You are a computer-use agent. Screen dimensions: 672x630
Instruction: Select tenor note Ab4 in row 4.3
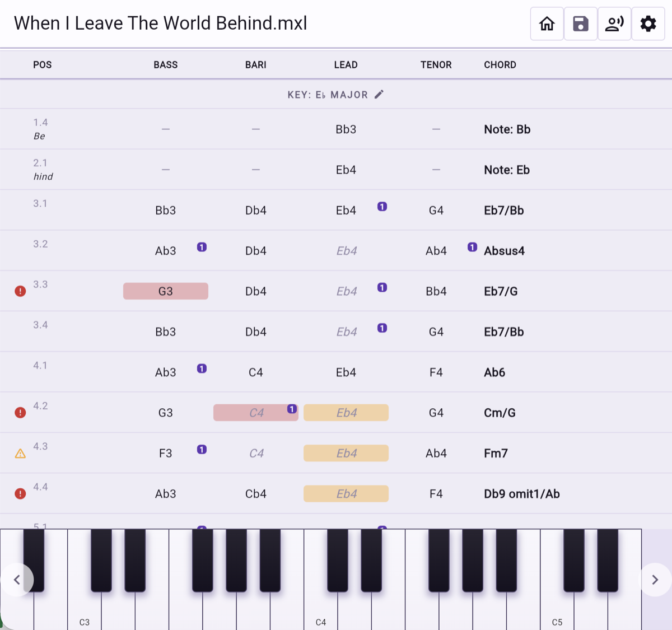pos(436,454)
